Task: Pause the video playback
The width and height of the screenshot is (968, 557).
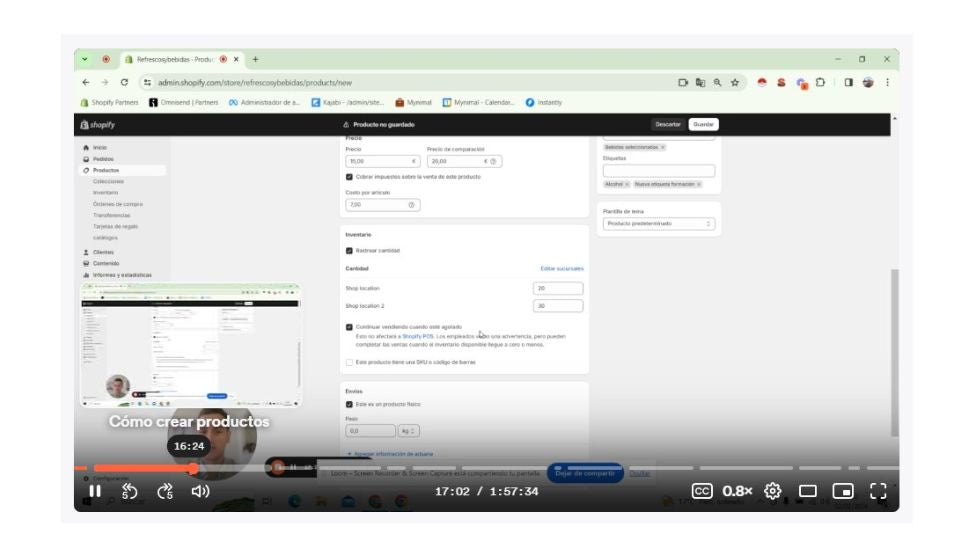Action: coord(95,491)
